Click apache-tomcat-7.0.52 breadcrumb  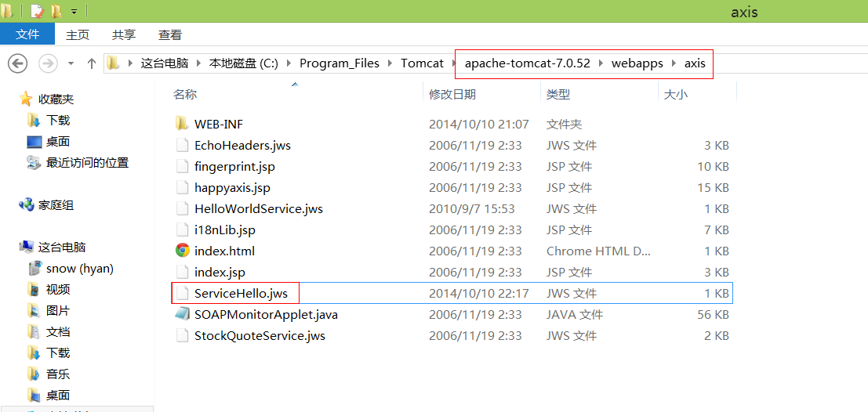pos(527,63)
